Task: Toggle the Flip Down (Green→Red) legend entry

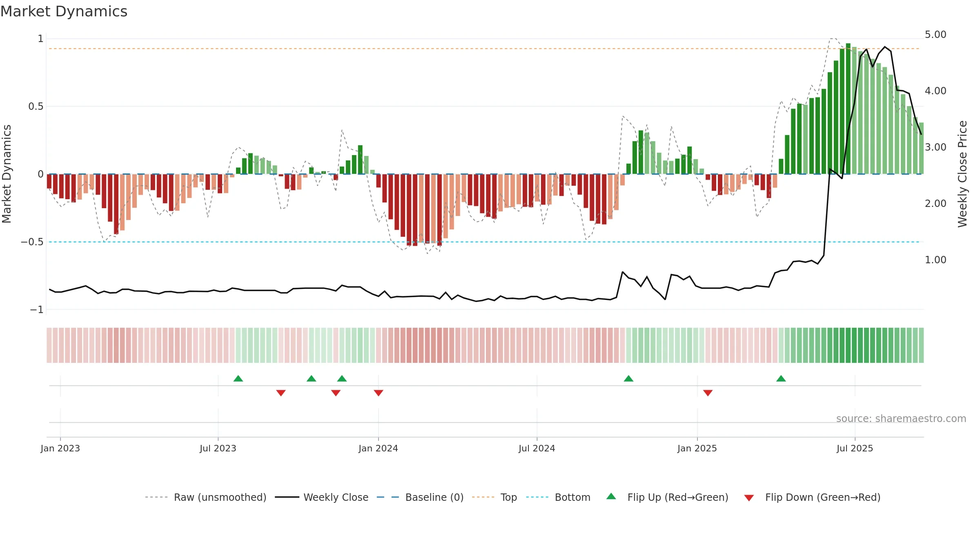Action: pyautogui.click(x=812, y=497)
